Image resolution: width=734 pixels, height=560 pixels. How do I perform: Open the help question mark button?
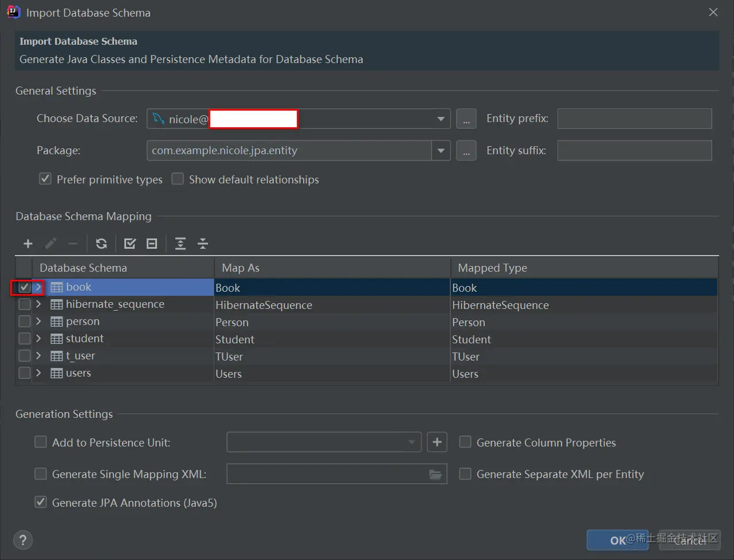(23, 540)
